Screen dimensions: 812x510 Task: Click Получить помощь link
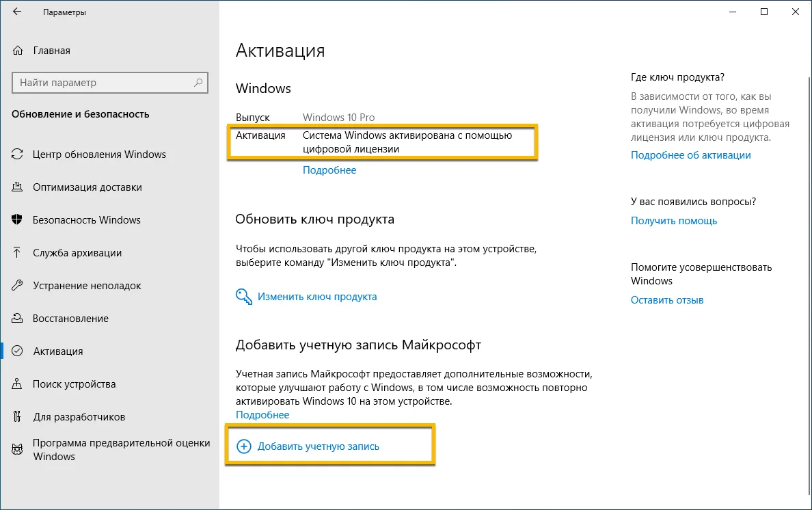click(x=674, y=221)
